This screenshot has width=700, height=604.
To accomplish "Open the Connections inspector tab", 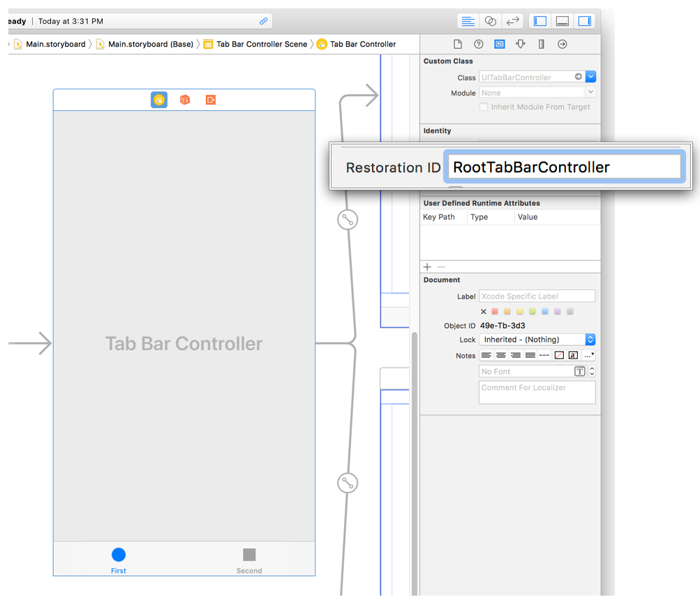I will pyautogui.click(x=563, y=44).
